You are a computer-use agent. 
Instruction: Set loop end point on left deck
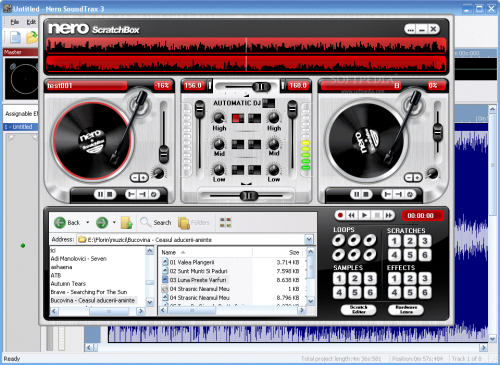point(142,194)
